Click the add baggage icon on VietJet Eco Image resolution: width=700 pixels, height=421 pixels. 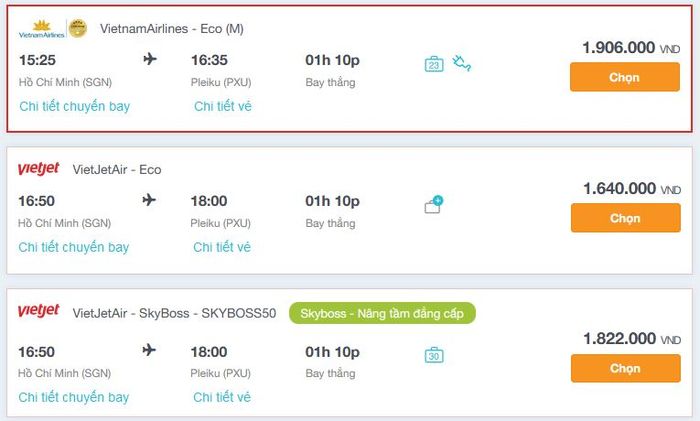click(x=433, y=204)
